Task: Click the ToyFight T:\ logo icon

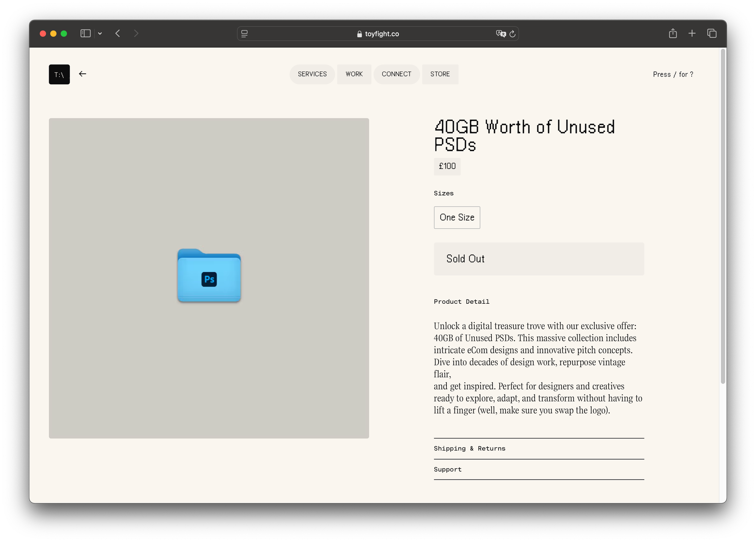Action: pyautogui.click(x=59, y=75)
